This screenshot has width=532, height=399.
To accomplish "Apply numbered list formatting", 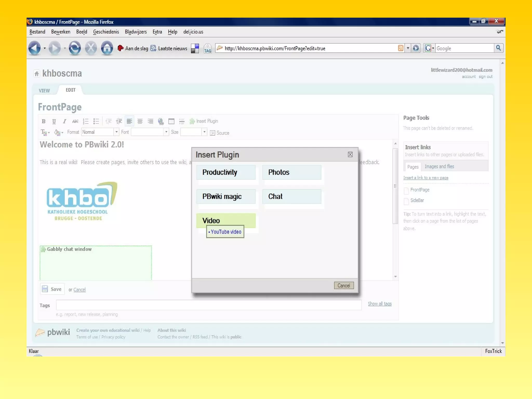I will pos(85,121).
